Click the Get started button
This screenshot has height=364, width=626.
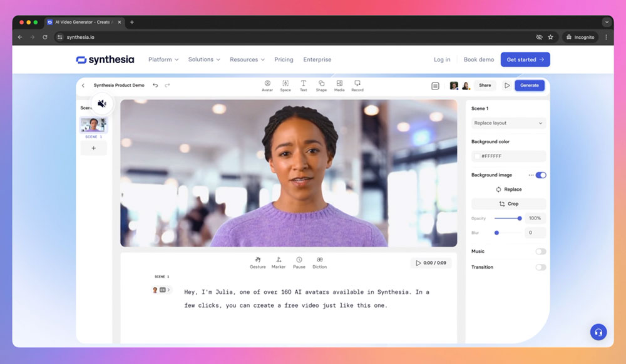pos(525,59)
